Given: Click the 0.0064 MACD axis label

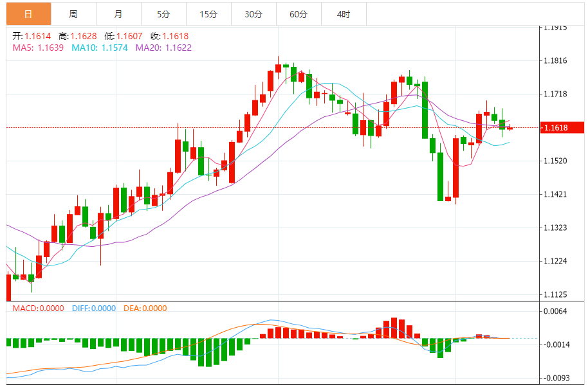Looking at the screenshot, I should pyautogui.click(x=555, y=312).
